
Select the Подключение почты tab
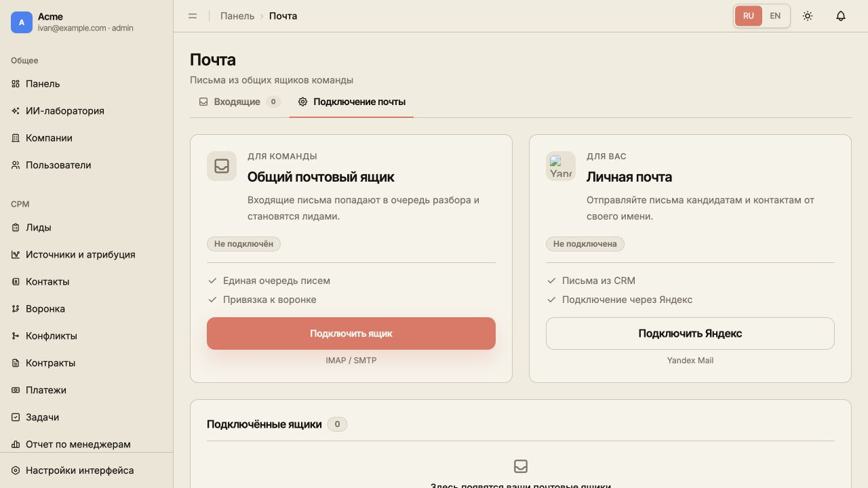coord(351,102)
